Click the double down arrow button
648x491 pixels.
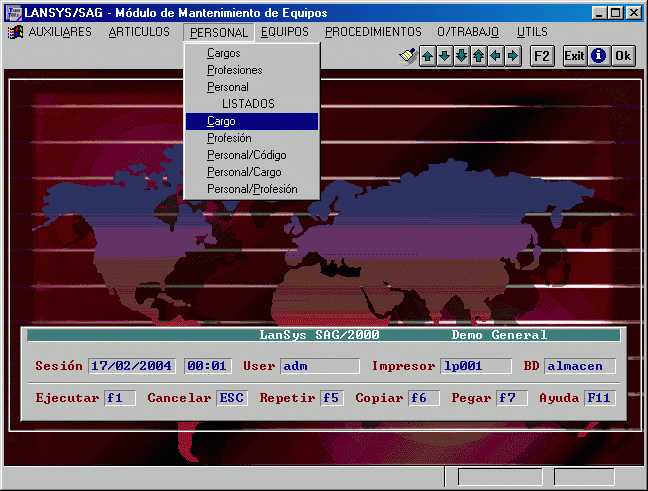[x=462, y=56]
